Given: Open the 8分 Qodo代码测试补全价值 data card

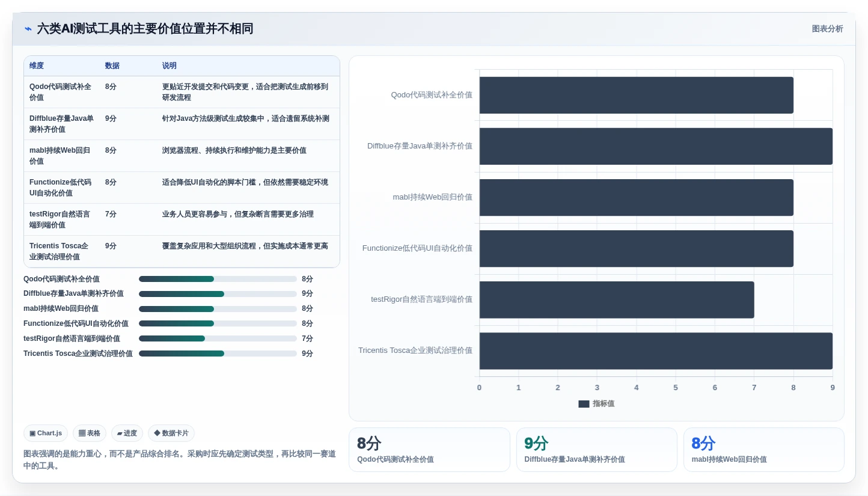Looking at the screenshot, I should 429,450.
